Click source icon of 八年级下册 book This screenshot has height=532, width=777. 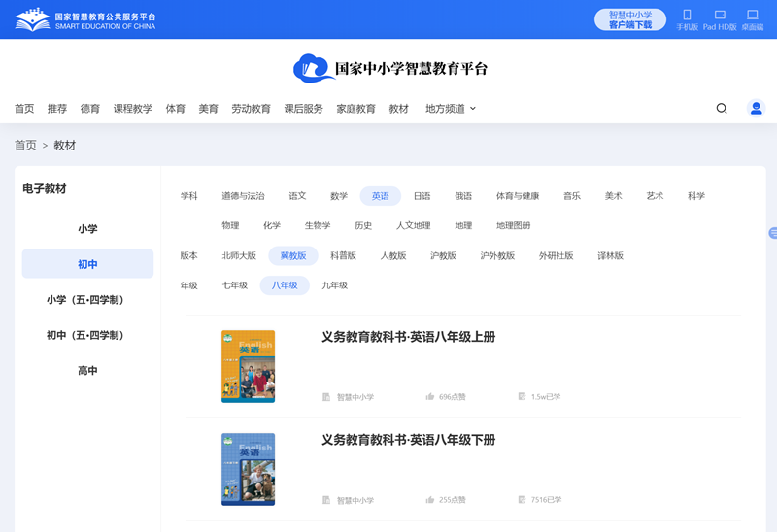coord(326,500)
